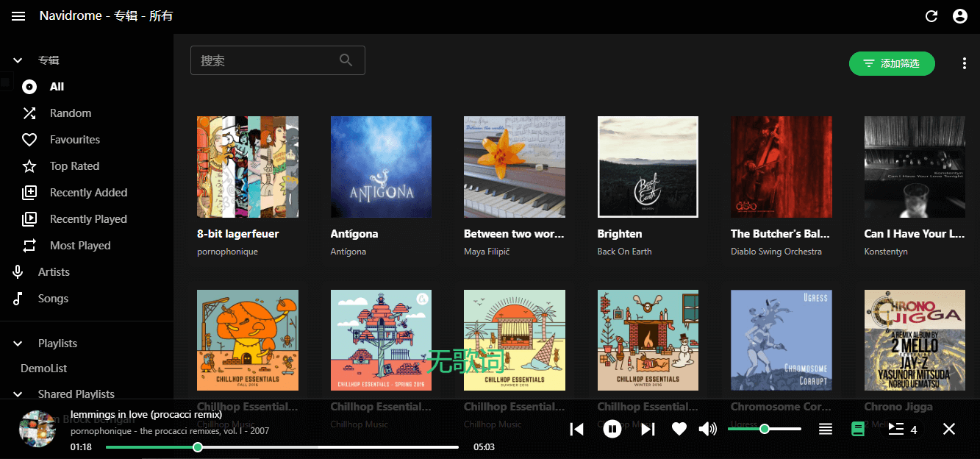Click the Diablo Swing Orchestra artist link

click(776, 252)
